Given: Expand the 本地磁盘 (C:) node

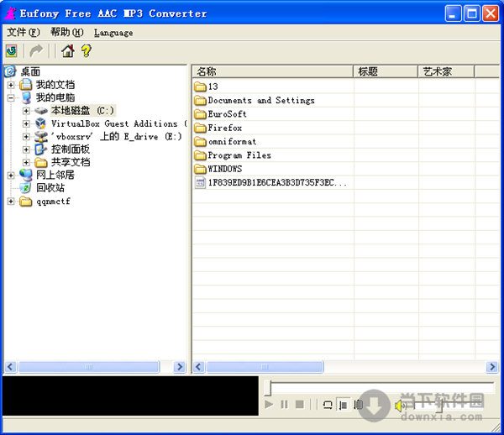Looking at the screenshot, I should pos(26,111).
